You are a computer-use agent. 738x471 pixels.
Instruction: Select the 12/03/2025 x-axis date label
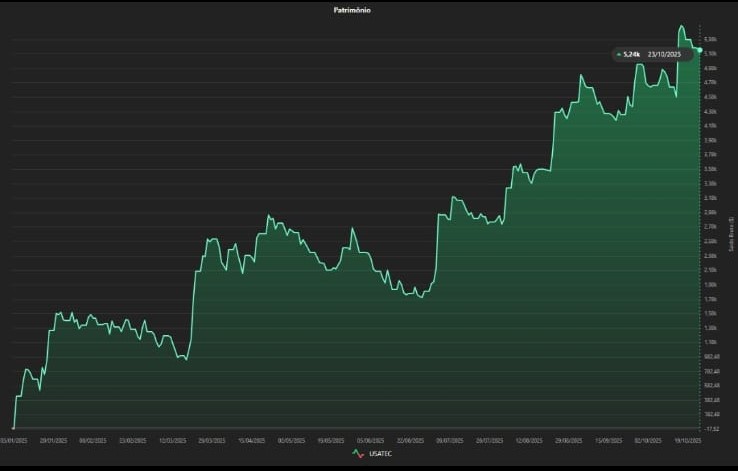(173, 439)
